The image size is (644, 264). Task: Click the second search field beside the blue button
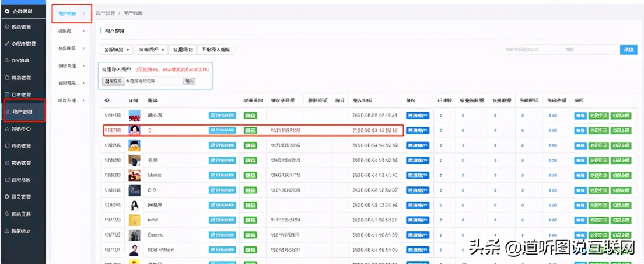click(590, 50)
